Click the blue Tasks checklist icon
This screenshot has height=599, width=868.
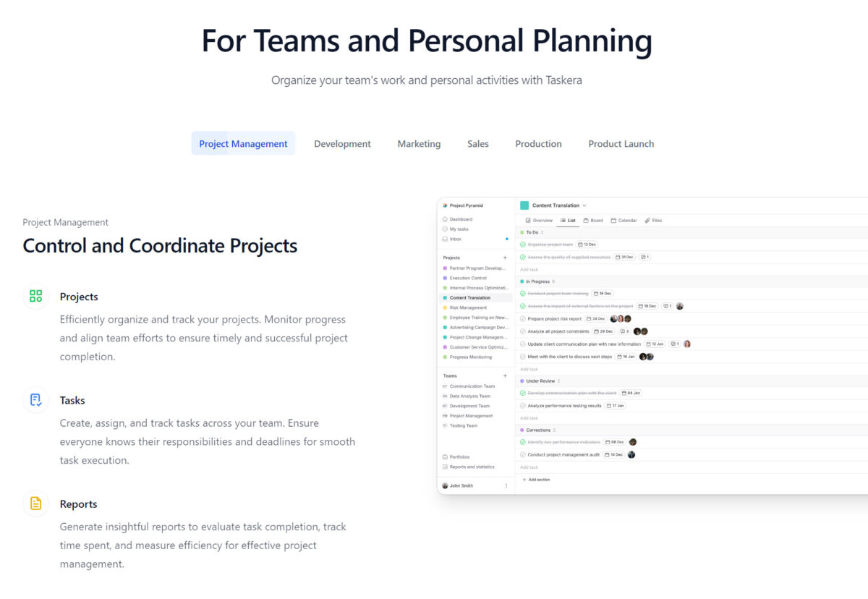(35, 399)
